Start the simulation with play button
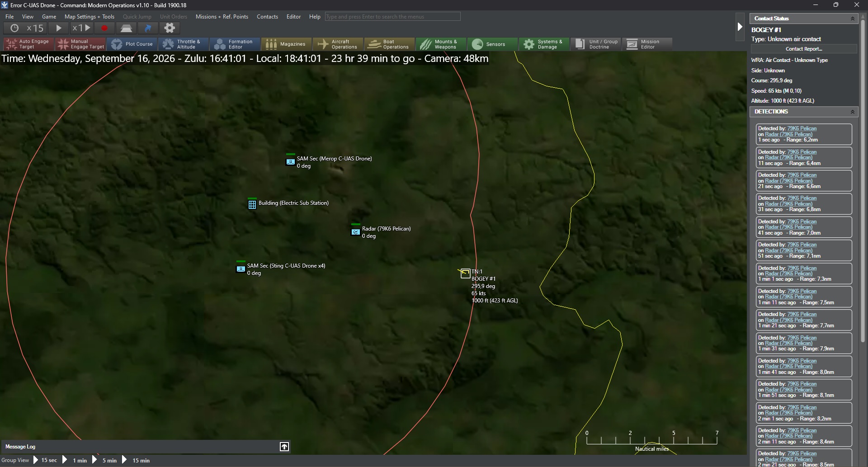This screenshot has width=868, height=467. point(59,28)
